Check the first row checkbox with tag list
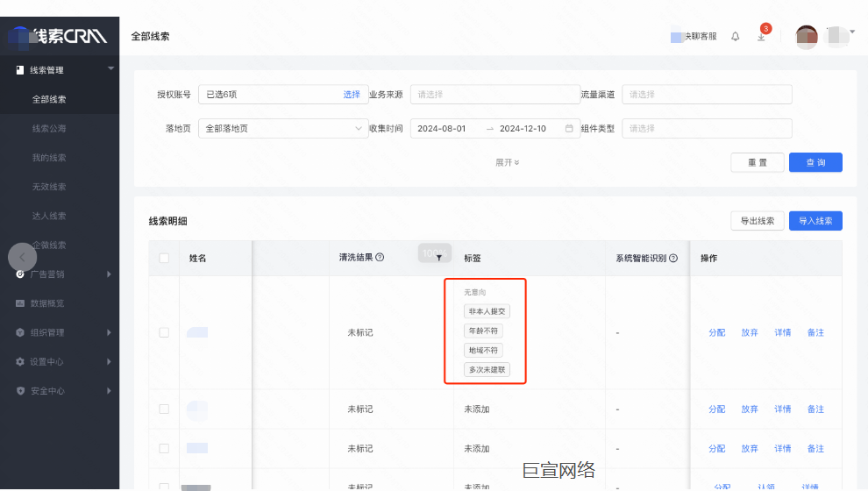This screenshot has height=491, width=868. click(164, 332)
